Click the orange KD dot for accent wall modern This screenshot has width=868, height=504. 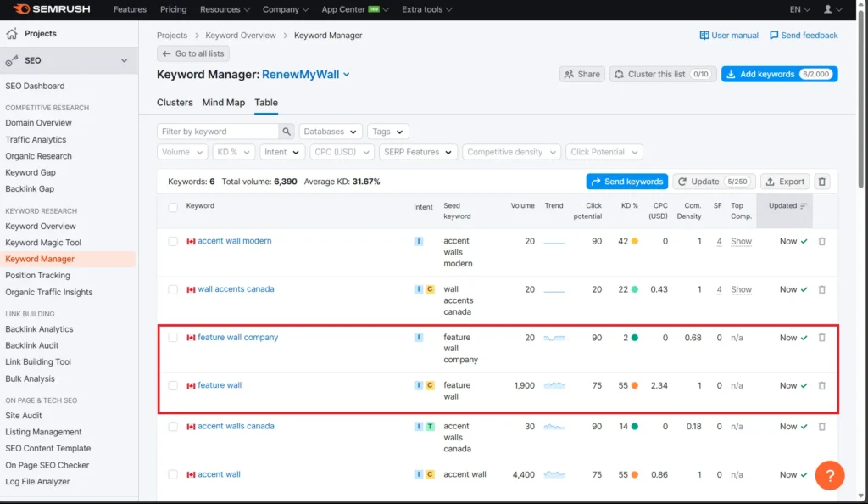[635, 242]
